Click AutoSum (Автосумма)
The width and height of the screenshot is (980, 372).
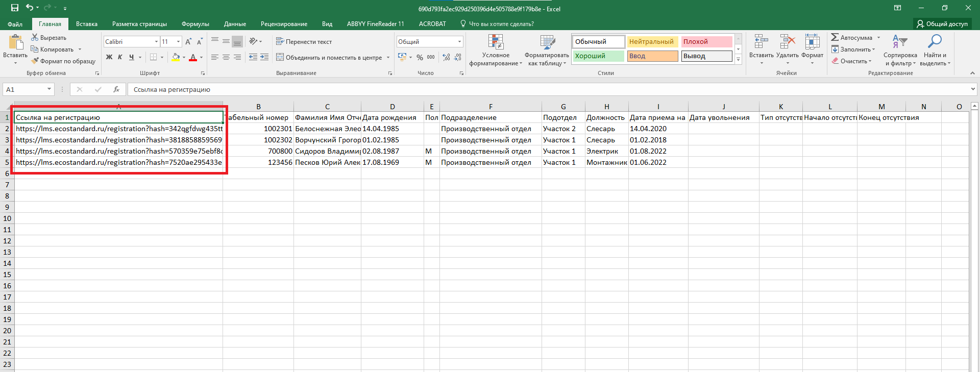click(851, 38)
